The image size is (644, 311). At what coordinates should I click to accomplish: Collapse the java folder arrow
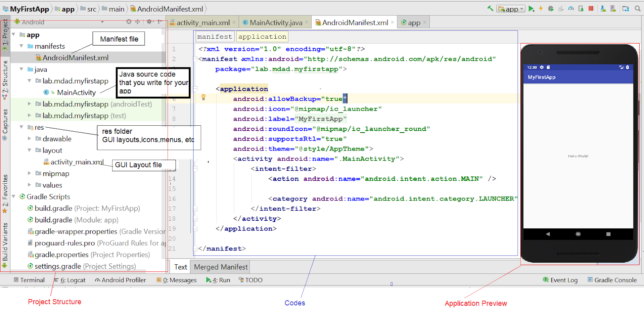(x=21, y=69)
